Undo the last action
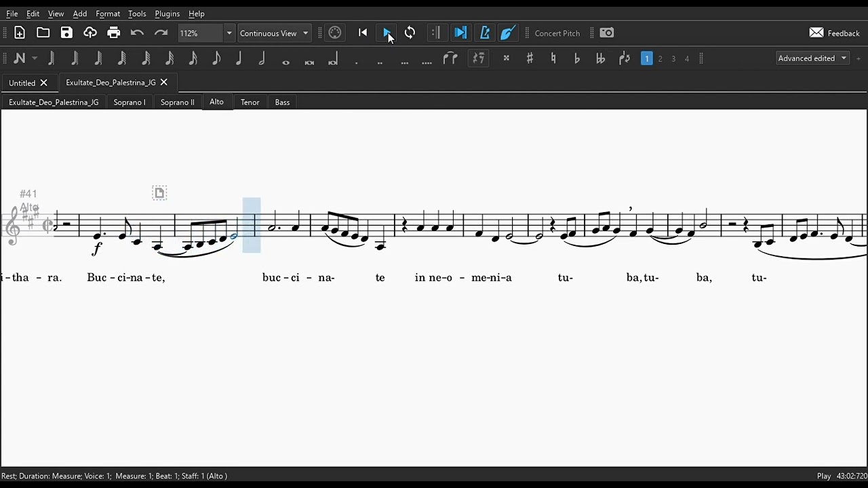The image size is (868, 488). [137, 33]
